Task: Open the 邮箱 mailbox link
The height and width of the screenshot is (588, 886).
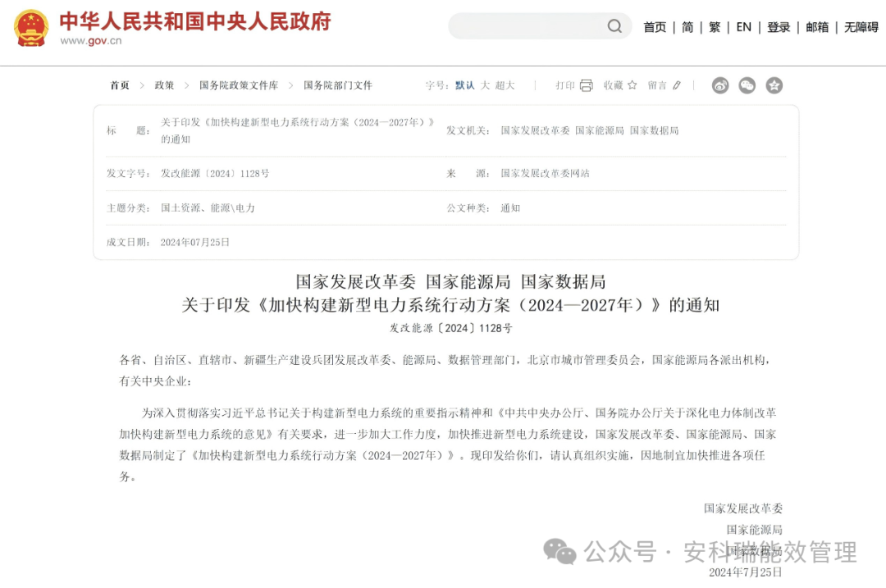Action: [817, 26]
